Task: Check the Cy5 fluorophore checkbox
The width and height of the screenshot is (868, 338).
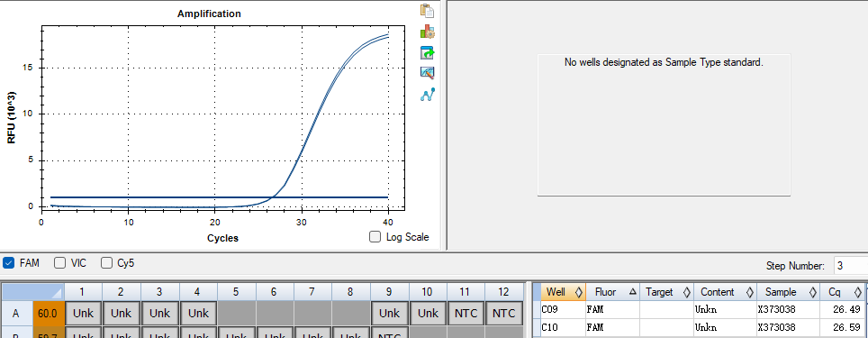Action: click(106, 262)
